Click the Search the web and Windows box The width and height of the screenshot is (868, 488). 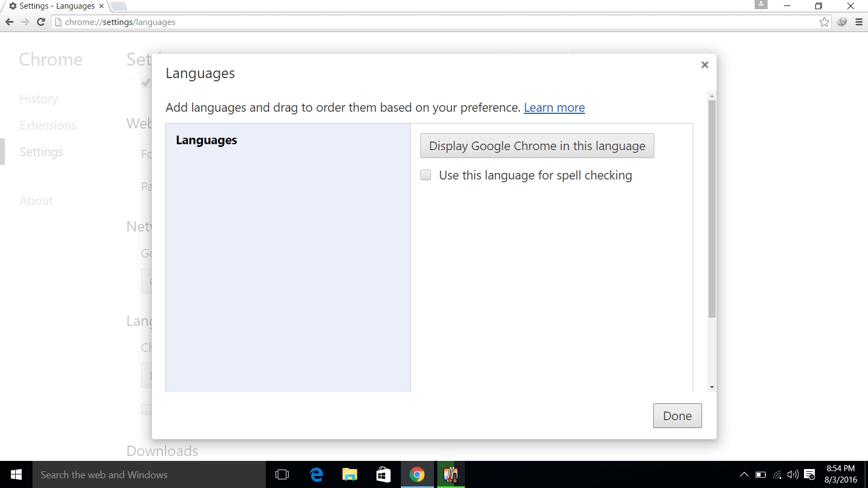tap(149, 474)
